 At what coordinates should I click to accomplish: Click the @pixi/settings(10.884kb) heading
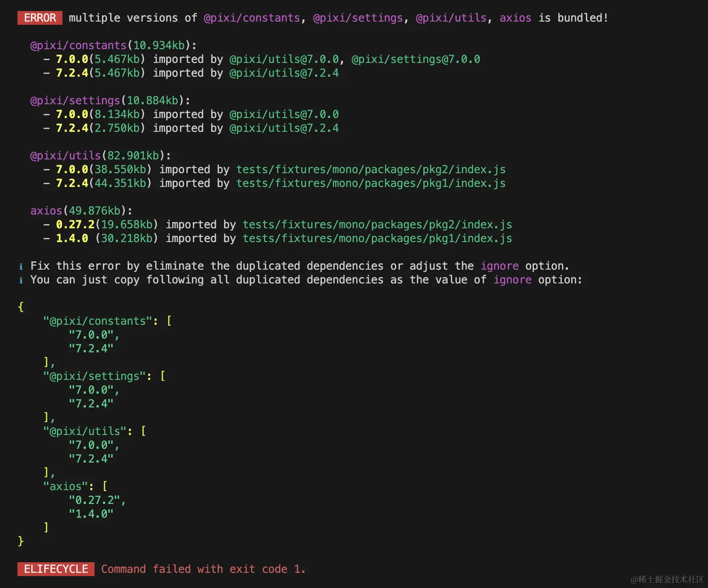110,101
